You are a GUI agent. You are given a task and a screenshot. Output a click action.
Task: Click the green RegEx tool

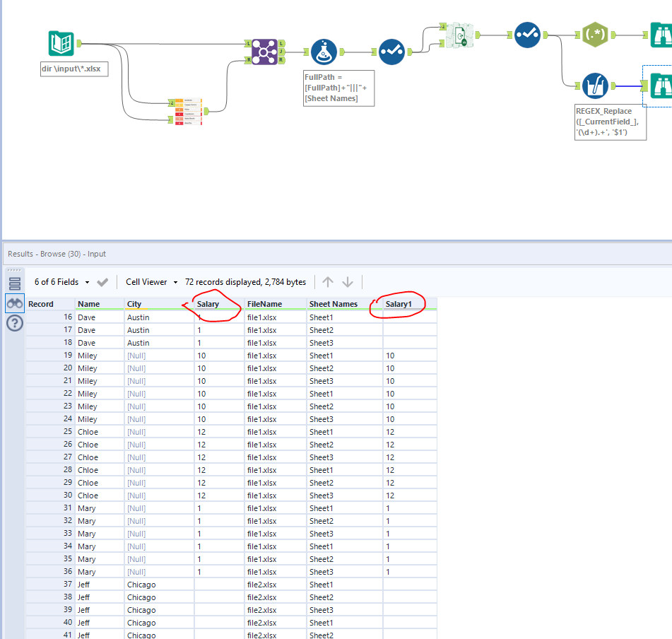point(595,35)
